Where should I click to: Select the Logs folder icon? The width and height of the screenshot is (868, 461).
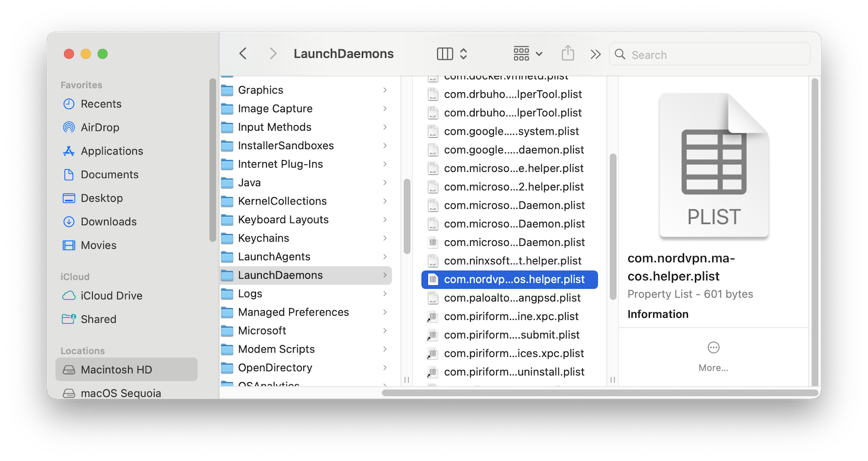point(227,294)
